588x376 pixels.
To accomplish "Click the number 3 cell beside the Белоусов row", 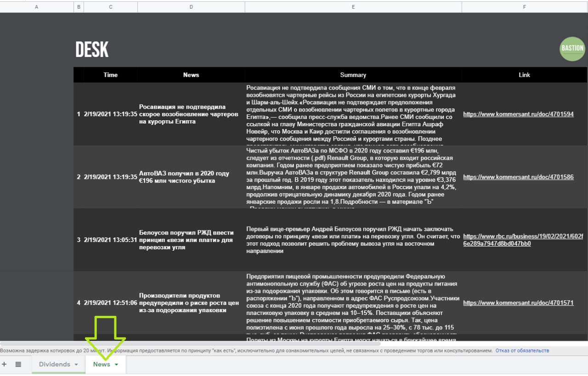I will [x=79, y=240].
